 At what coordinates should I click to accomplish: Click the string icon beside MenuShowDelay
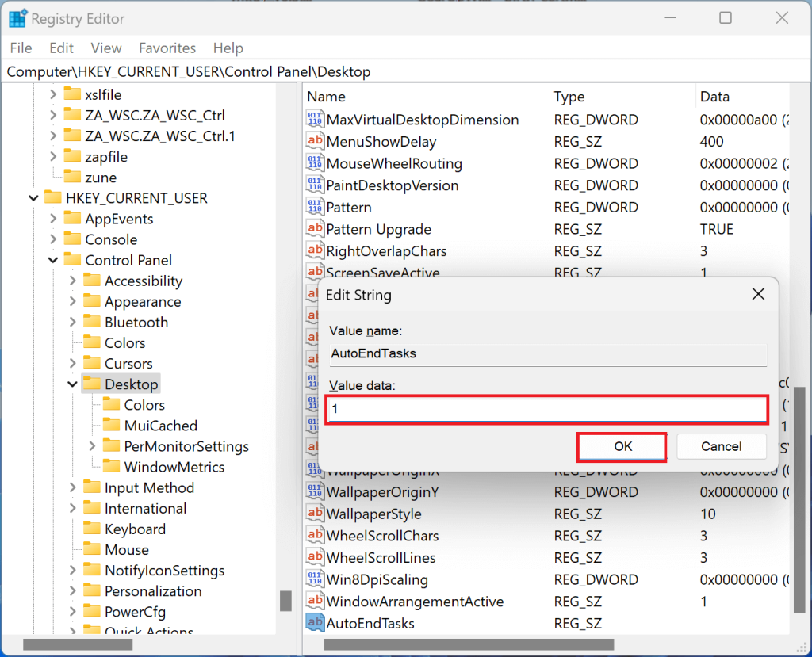(x=315, y=142)
